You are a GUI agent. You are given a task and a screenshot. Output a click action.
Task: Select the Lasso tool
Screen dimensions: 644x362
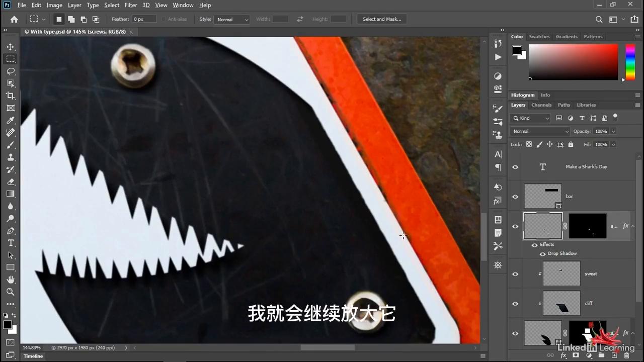point(11,71)
